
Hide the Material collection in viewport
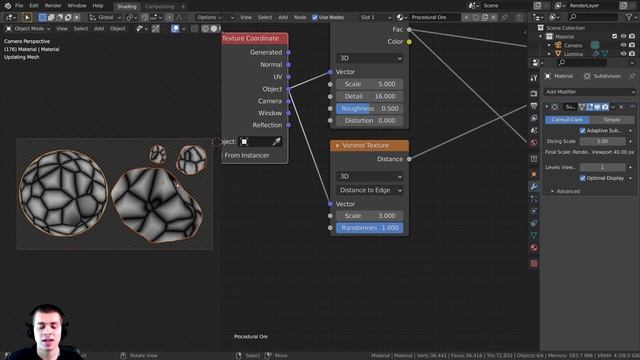[x=623, y=36]
